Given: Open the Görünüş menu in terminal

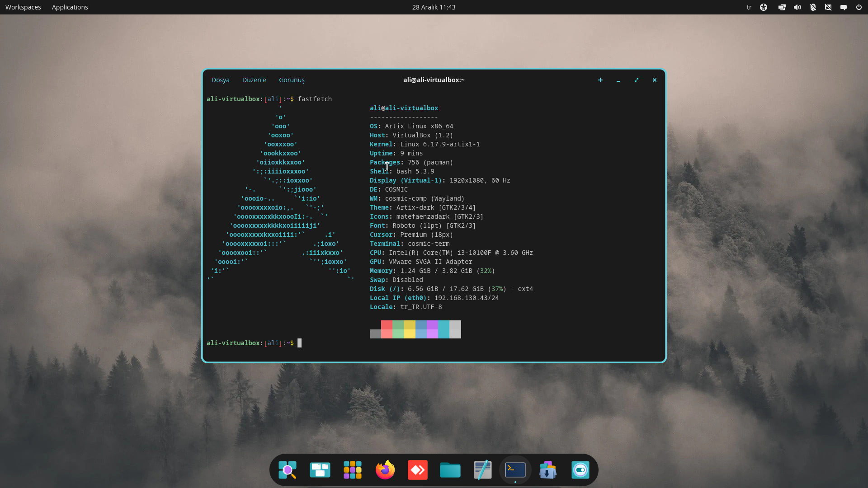Looking at the screenshot, I should [x=292, y=80].
